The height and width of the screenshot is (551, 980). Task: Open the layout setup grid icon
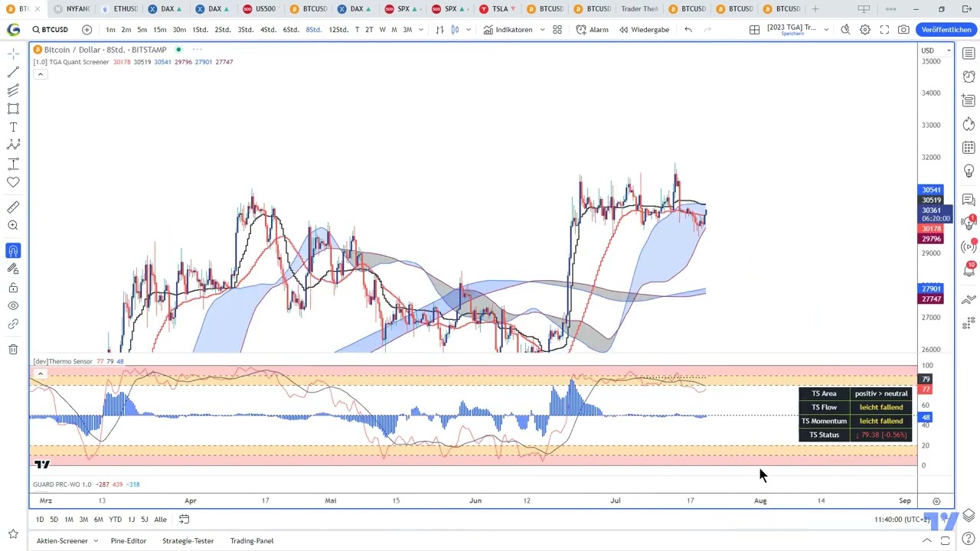coord(754,29)
